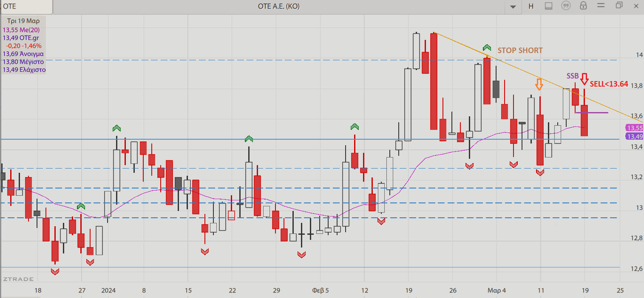
Task: Select the 13,49 OTE.gr legend entry
Action: 20,38
